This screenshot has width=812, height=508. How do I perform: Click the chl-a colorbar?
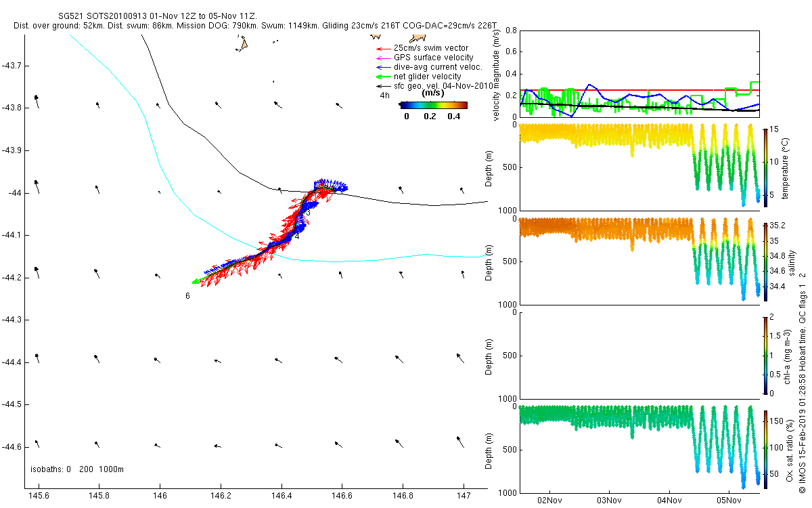[x=765, y=355]
